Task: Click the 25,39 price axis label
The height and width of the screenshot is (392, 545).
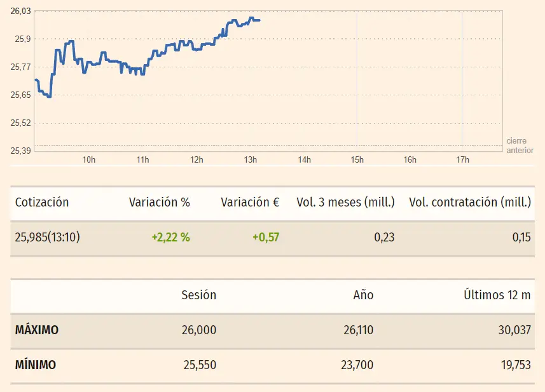Action: tap(22, 151)
